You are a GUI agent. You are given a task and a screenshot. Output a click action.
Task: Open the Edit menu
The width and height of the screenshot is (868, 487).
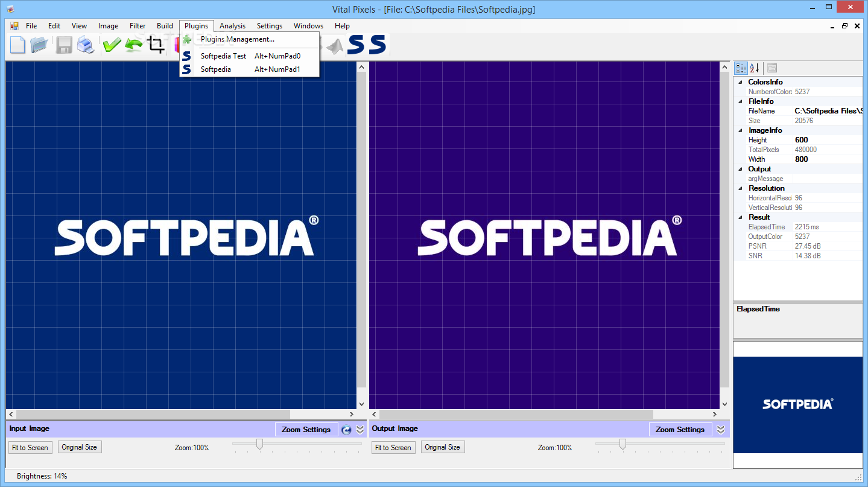pyautogui.click(x=54, y=26)
